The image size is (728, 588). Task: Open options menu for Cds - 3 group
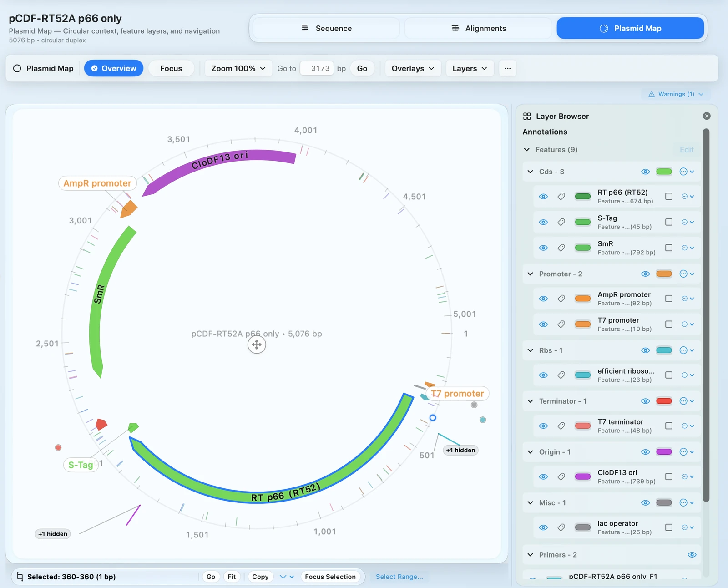pos(687,172)
